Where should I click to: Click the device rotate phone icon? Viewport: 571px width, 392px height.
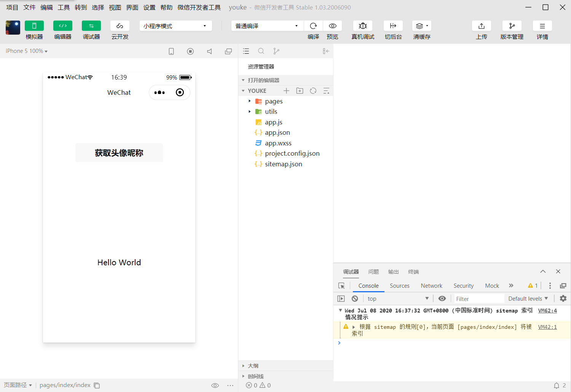coord(171,51)
